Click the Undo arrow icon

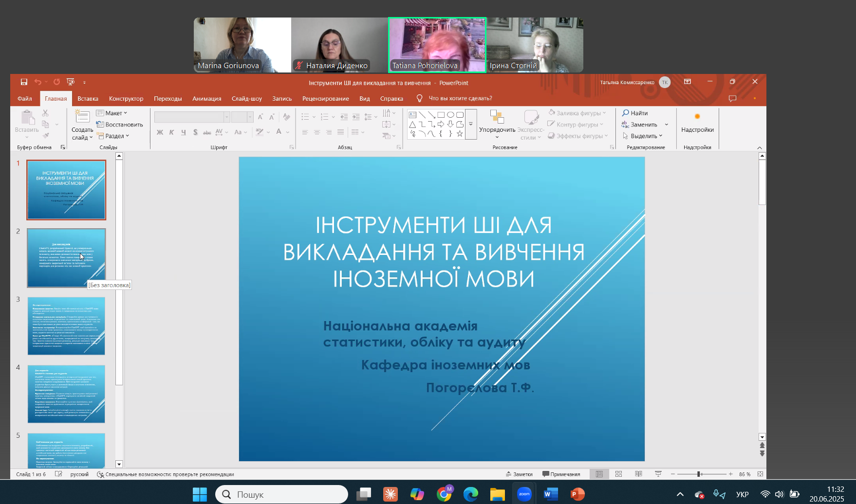(x=38, y=82)
